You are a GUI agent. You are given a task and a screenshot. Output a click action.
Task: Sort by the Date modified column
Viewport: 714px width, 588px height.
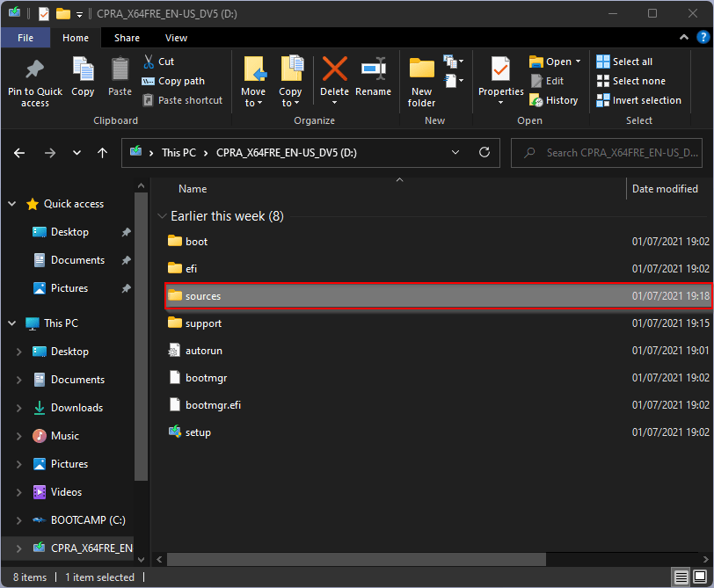(665, 189)
